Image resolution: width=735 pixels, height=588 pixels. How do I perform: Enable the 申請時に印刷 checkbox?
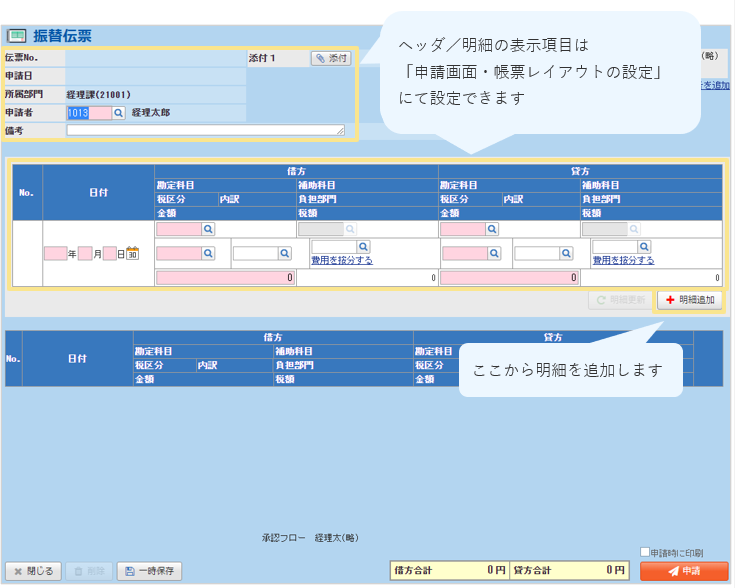pos(645,552)
